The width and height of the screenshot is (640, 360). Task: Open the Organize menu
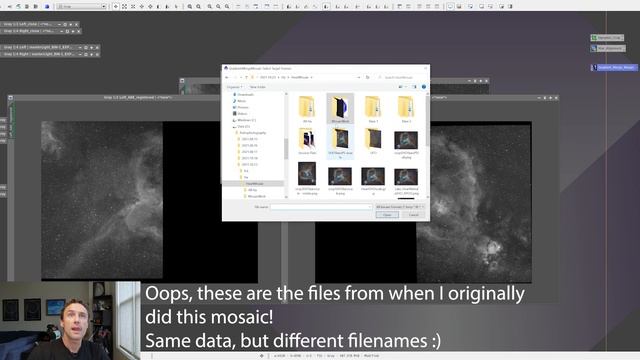(234, 87)
